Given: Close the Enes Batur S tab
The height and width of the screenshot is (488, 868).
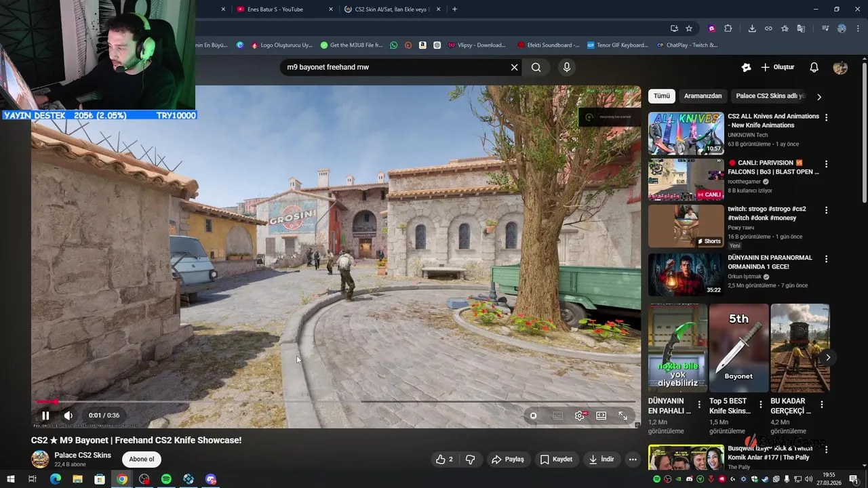Looking at the screenshot, I should pyautogui.click(x=331, y=9).
